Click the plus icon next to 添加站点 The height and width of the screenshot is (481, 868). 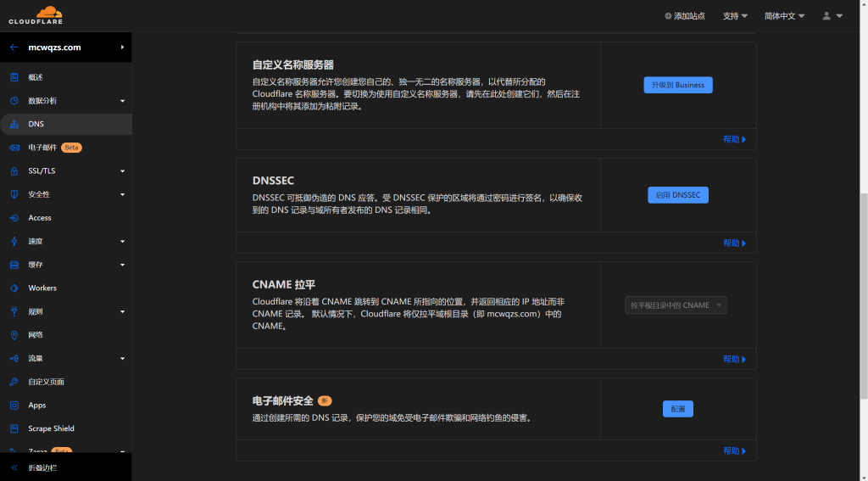[x=668, y=16]
